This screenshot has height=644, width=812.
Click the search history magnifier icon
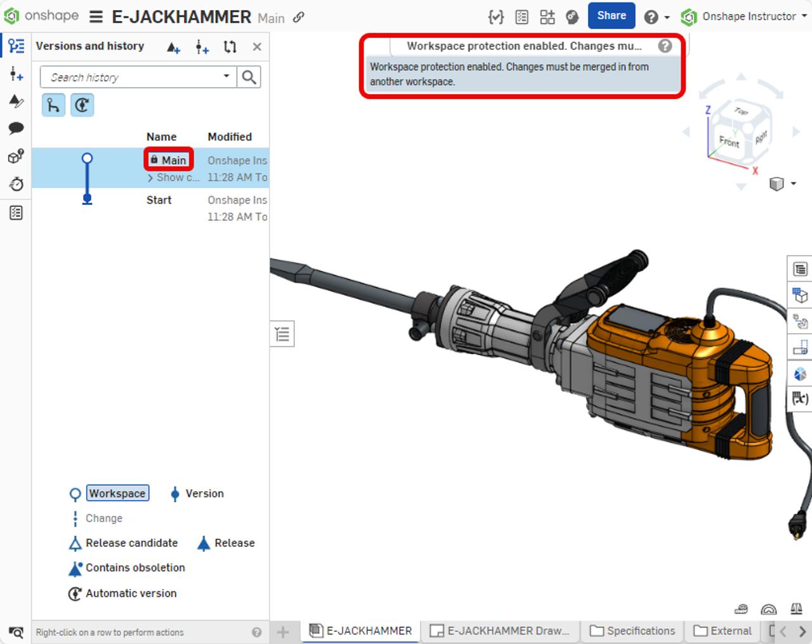249,77
